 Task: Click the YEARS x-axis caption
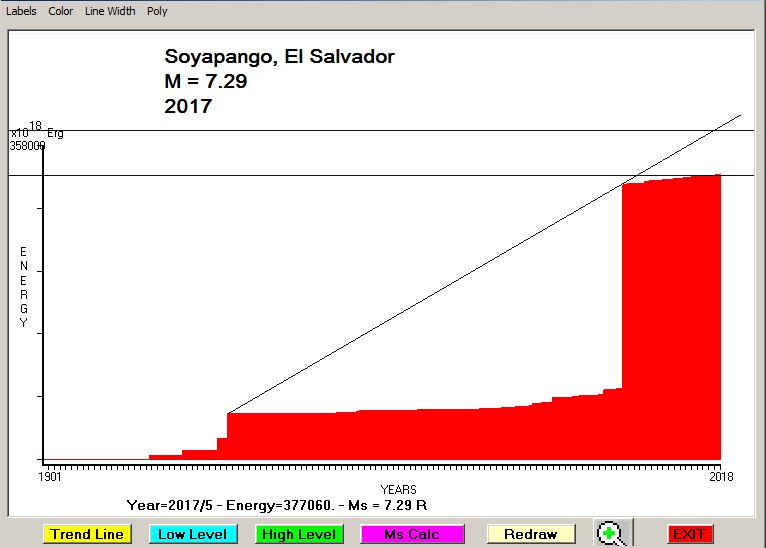(x=398, y=489)
